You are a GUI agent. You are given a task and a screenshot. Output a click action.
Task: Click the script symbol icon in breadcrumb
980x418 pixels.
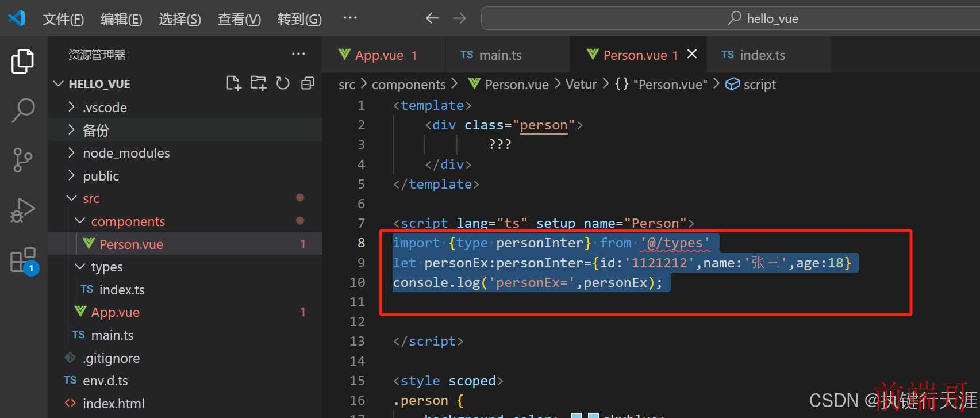point(732,84)
